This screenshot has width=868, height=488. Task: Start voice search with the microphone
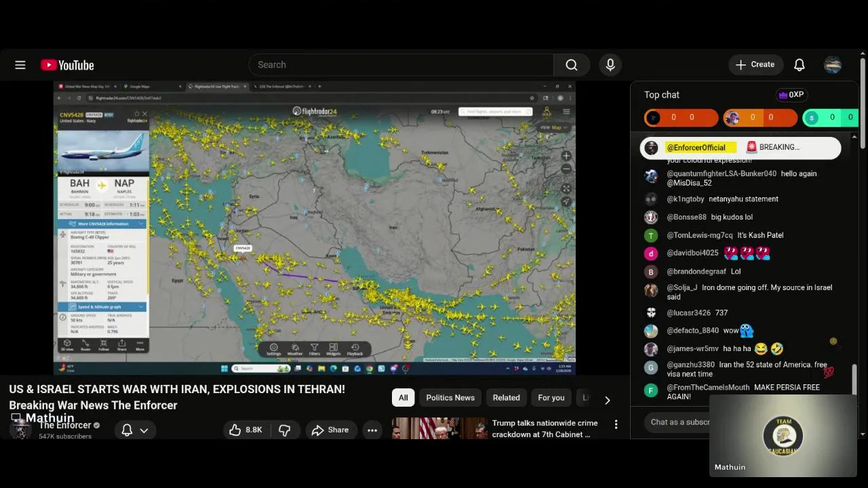pyautogui.click(x=610, y=65)
